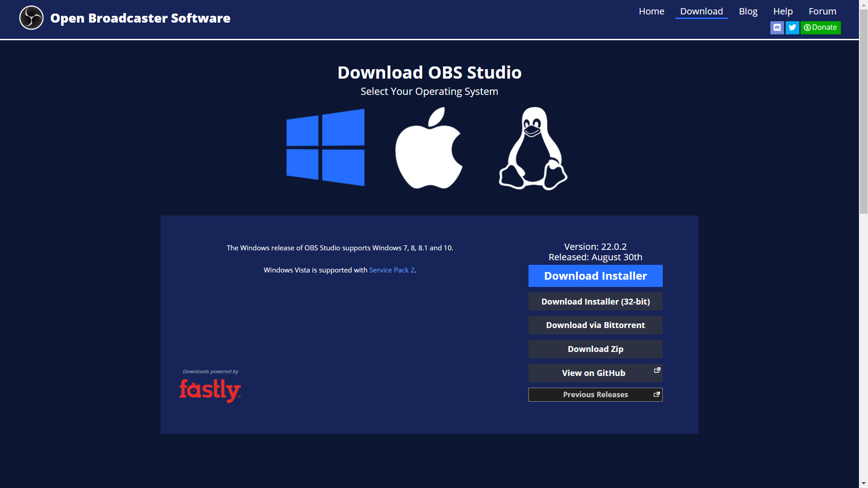Click the OBS logo icon
The width and height of the screenshot is (868, 488).
pos(31,18)
